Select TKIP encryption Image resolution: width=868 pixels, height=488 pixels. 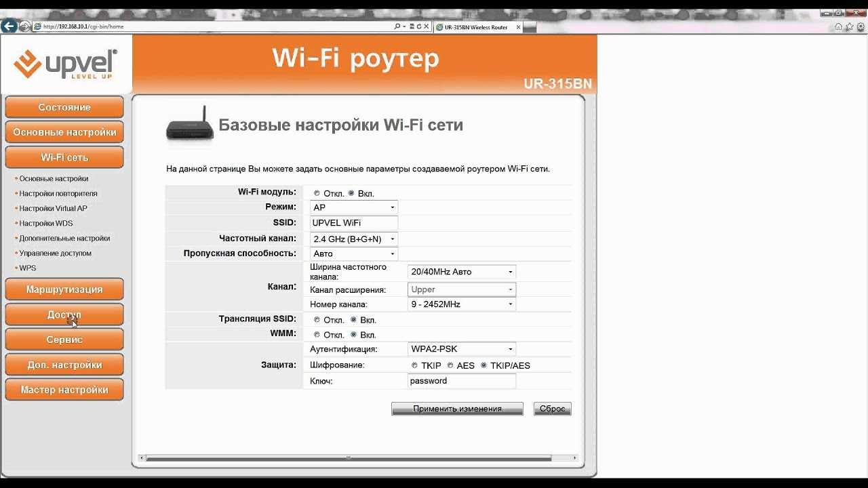(414, 365)
